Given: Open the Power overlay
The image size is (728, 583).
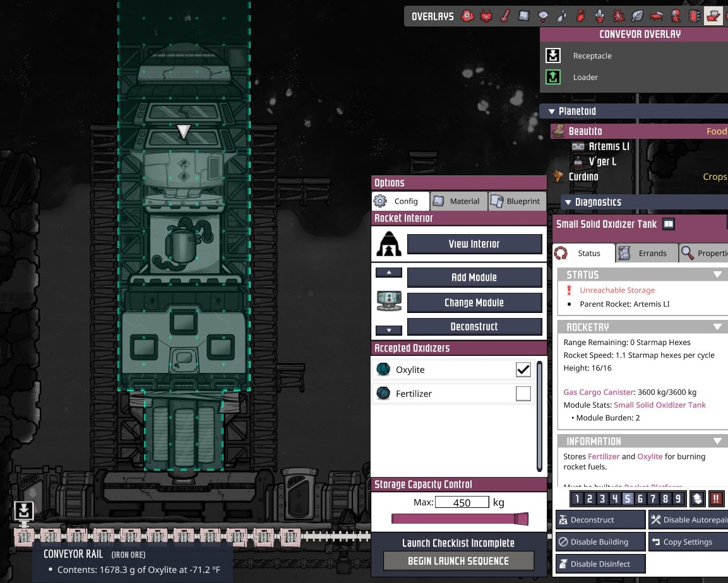Looking at the screenshot, I should (486, 16).
